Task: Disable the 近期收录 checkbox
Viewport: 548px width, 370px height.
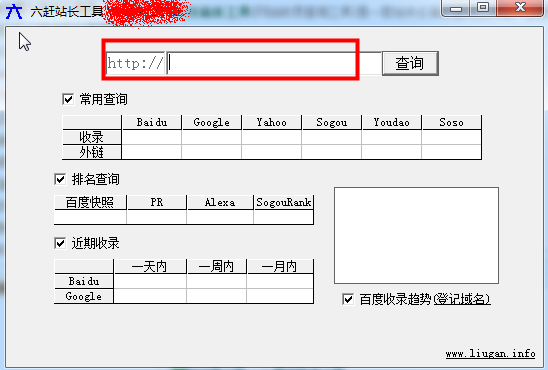Action: [x=60, y=243]
